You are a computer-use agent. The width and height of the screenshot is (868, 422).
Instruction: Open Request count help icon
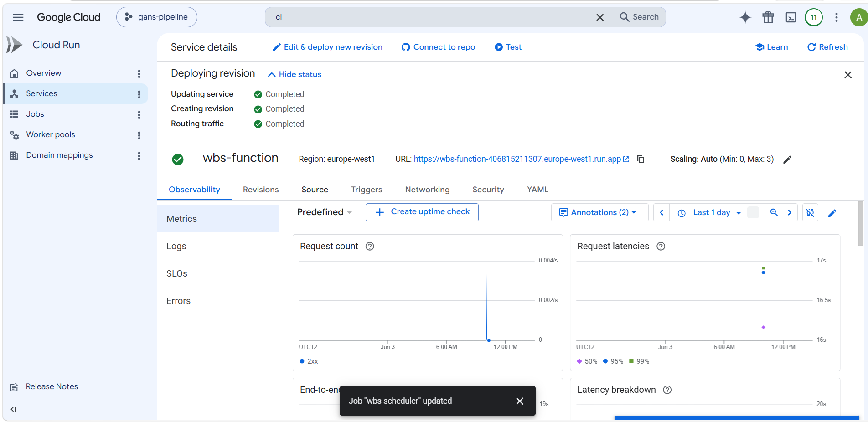(x=370, y=246)
